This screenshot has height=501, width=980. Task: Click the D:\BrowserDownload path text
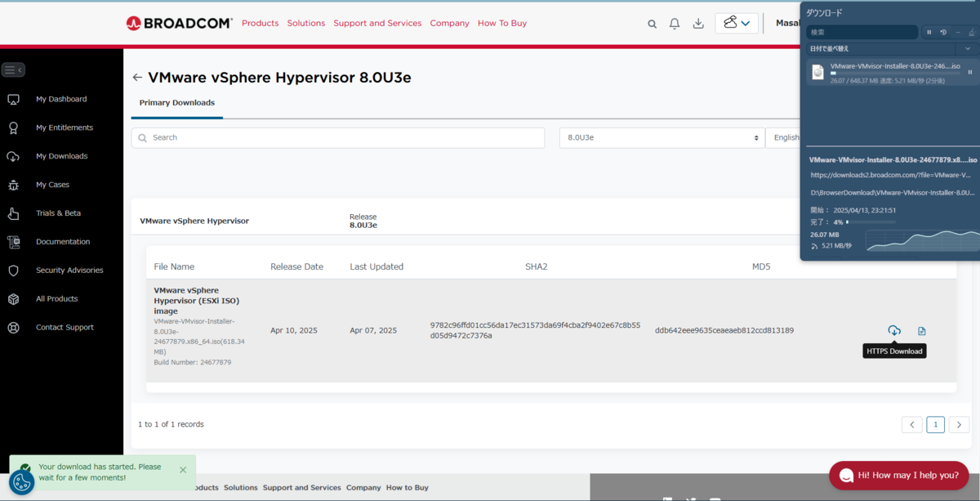pyautogui.click(x=892, y=193)
